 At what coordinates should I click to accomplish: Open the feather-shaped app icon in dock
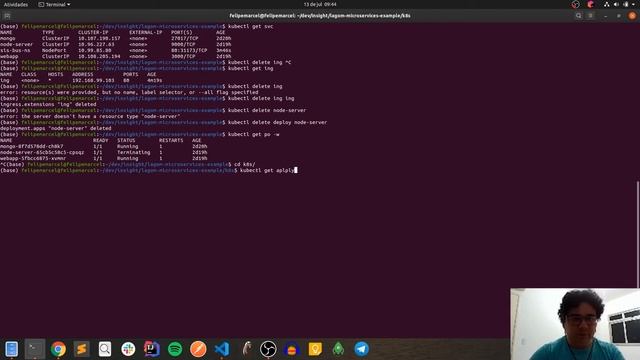point(247,349)
